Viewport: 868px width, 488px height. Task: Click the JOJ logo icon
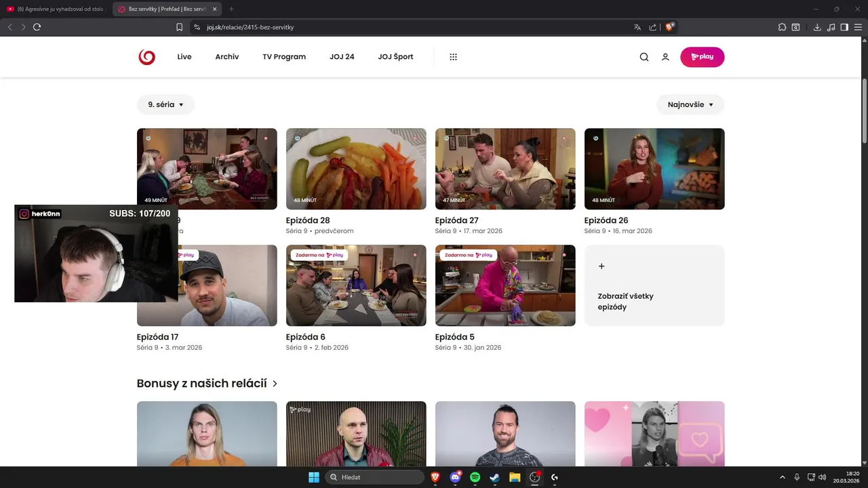(x=146, y=57)
